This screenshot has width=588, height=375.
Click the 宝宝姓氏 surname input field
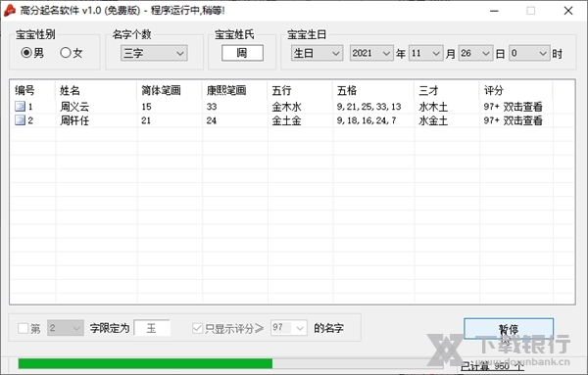tap(242, 53)
